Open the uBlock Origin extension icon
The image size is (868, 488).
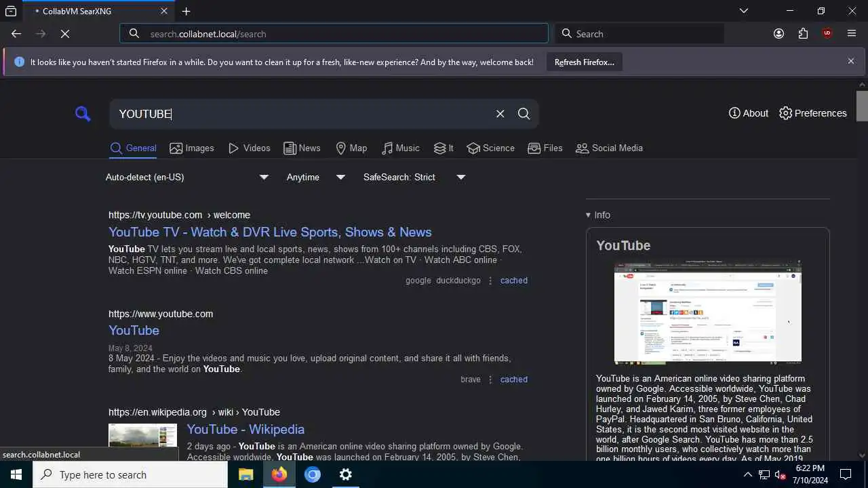[x=827, y=33]
